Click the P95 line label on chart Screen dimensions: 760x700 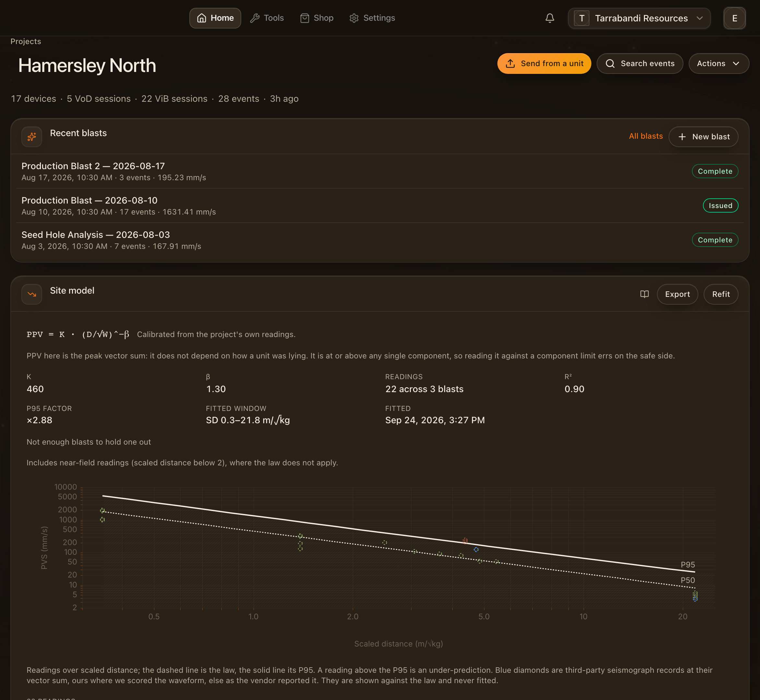[x=688, y=565]
